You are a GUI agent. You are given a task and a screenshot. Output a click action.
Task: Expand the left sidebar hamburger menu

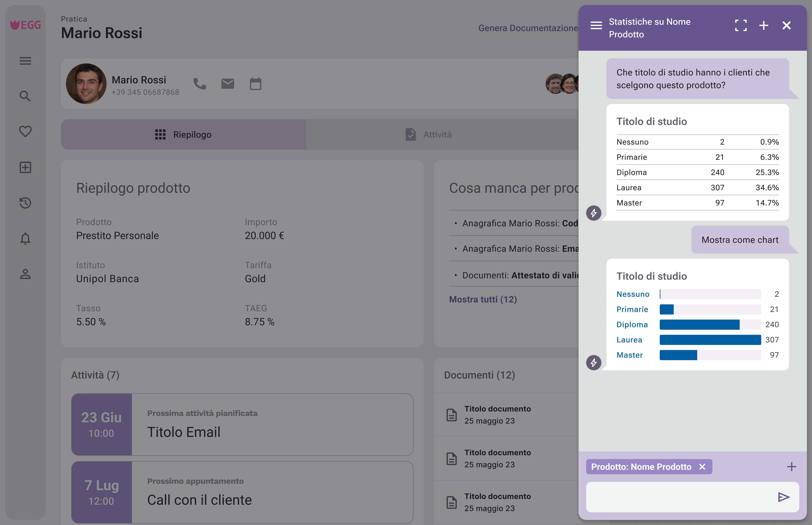coord(25,61)
